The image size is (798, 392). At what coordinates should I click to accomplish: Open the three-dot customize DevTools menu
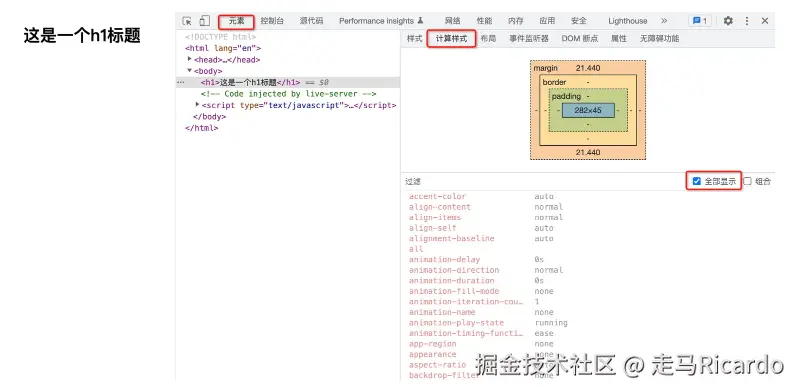pyautogui.click(x=747, y=21)
